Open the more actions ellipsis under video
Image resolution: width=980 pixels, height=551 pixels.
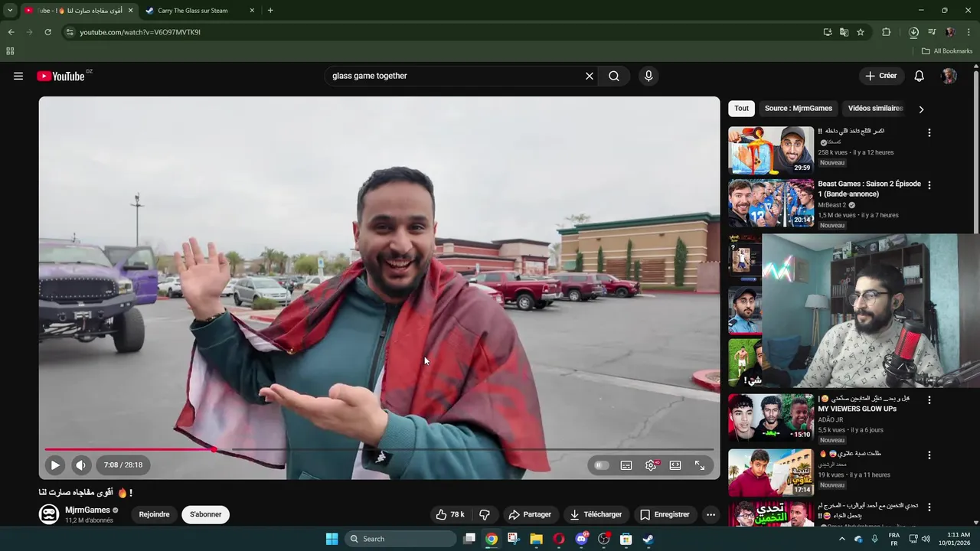point(710,514)
